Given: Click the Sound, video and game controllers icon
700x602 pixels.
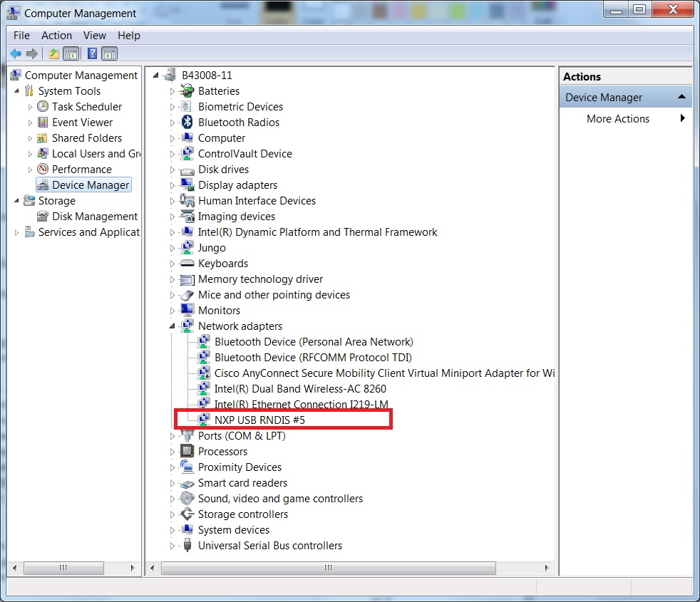Looking at the screenshot, I should click(187, 499).
